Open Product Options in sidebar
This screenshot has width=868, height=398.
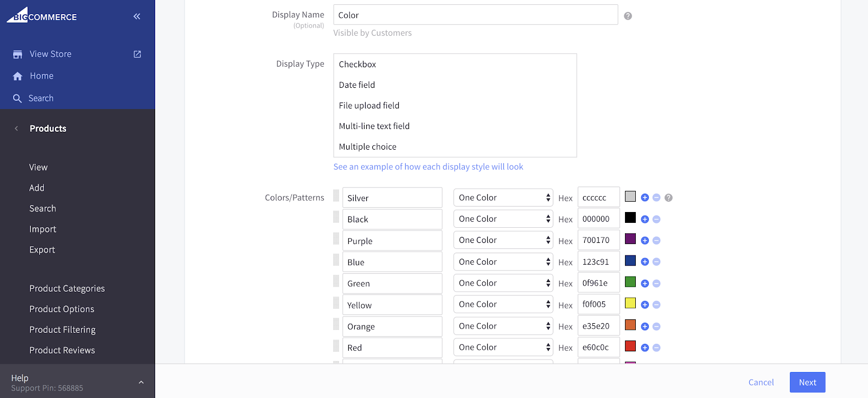62,309
